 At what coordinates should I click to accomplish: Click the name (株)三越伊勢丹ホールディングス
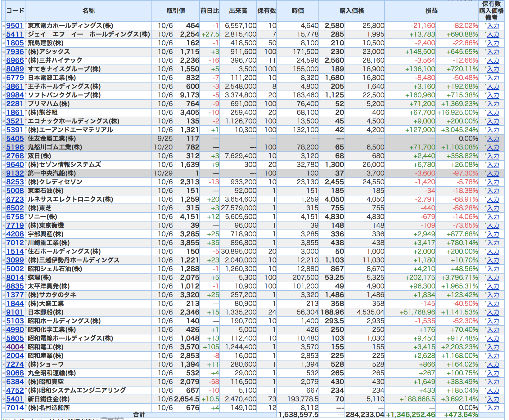[74, 260]
